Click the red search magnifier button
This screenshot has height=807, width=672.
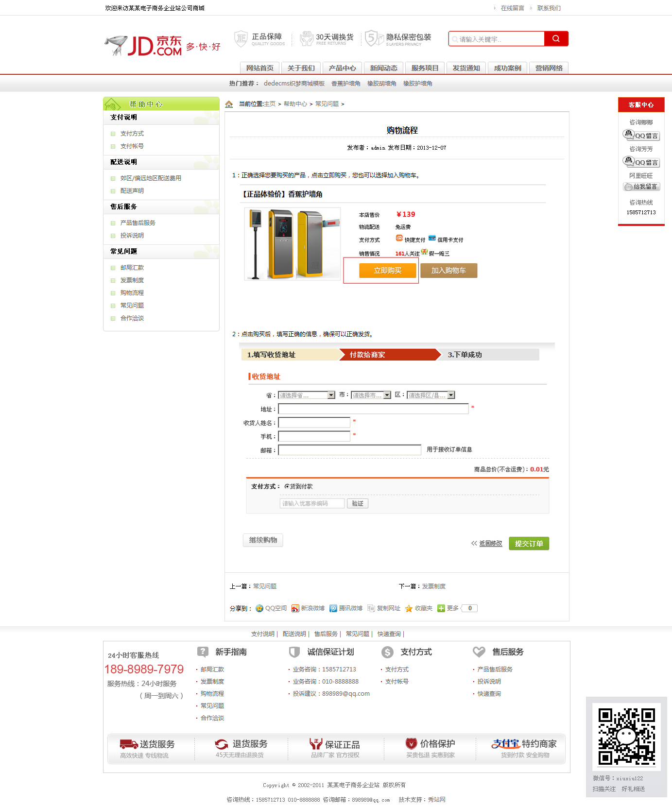(x=556, y=39)
